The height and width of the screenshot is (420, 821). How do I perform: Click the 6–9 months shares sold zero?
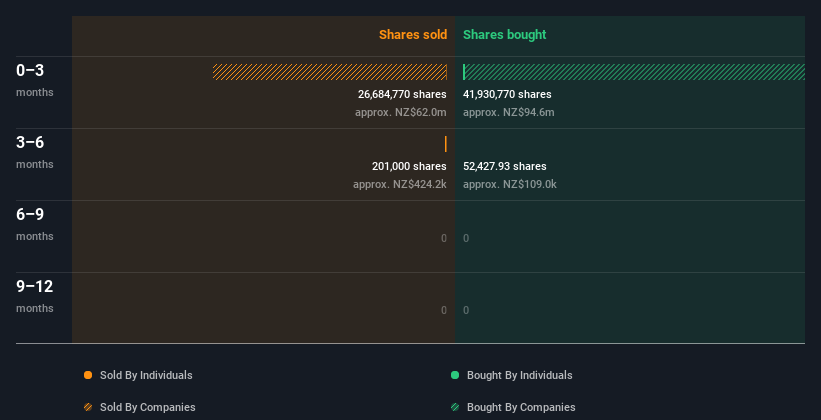point(444,238)
